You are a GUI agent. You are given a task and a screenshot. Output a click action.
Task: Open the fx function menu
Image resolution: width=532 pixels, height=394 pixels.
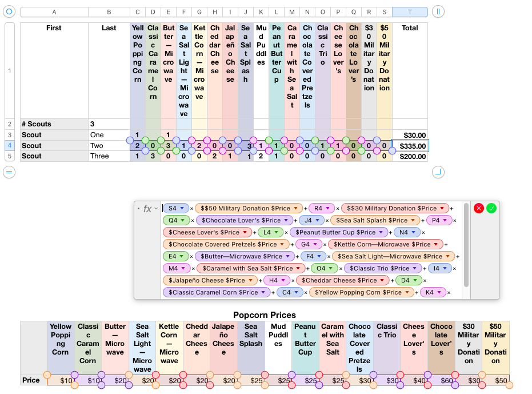(x=149, y=209)
